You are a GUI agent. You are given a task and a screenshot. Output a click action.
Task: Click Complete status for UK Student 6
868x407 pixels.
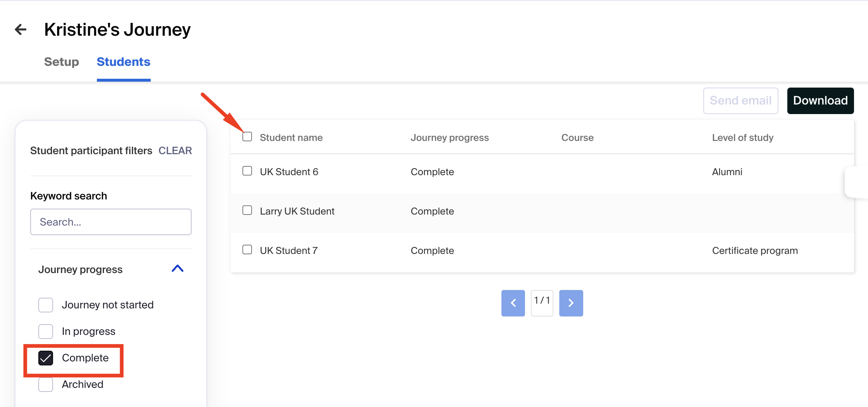click(x=432, y=172)
